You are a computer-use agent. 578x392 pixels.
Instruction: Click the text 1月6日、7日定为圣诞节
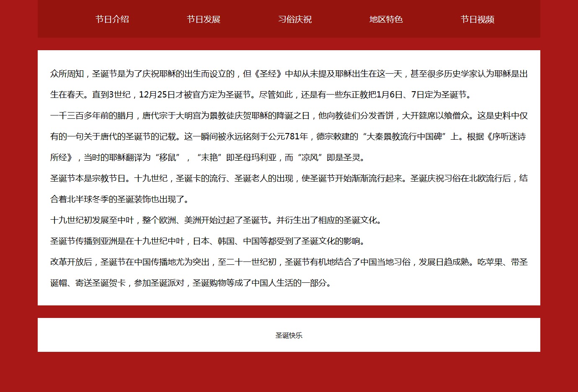coord(423,95)
